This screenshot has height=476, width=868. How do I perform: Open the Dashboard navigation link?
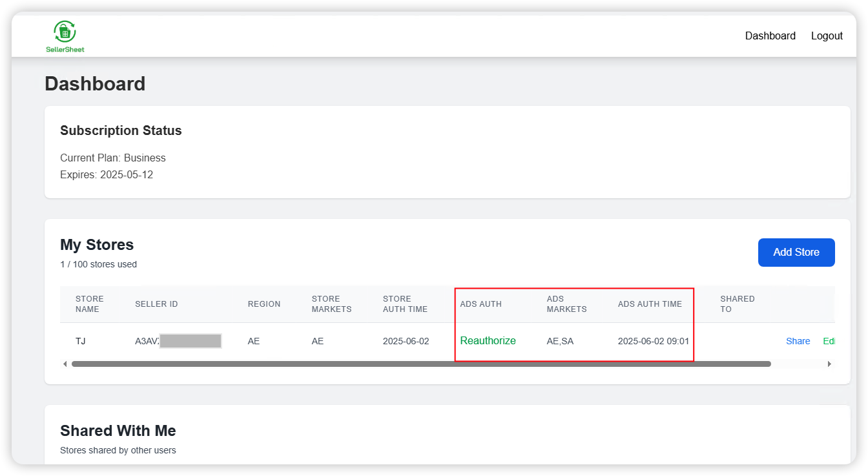pos(770,36)
